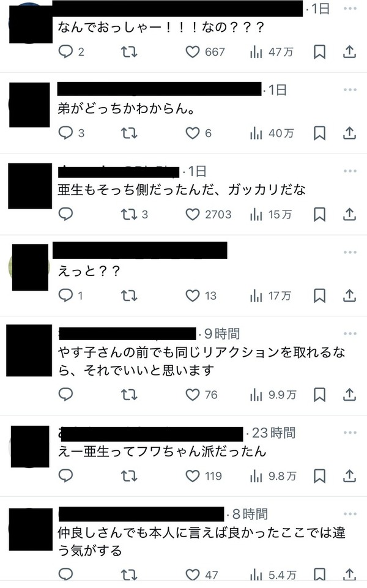
Task: Open the tweet text 弟がどっちかわからん。
Action: (x=126, y=109)
